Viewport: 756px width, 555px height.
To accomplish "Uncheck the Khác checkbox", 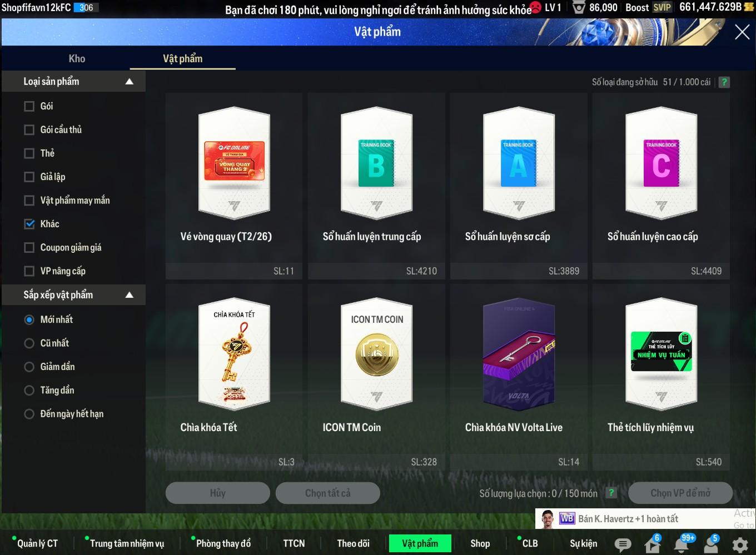I will (x=29, y=224).
